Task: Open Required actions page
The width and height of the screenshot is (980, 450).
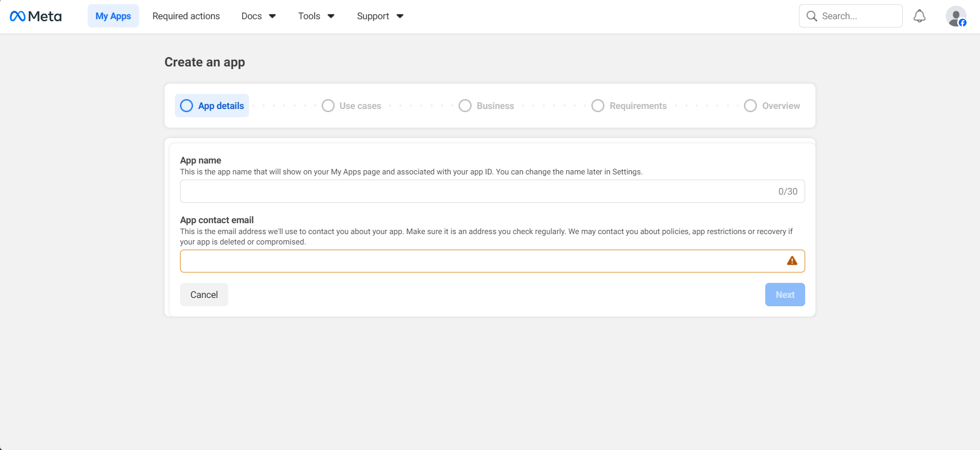Action: click(186, 16)
